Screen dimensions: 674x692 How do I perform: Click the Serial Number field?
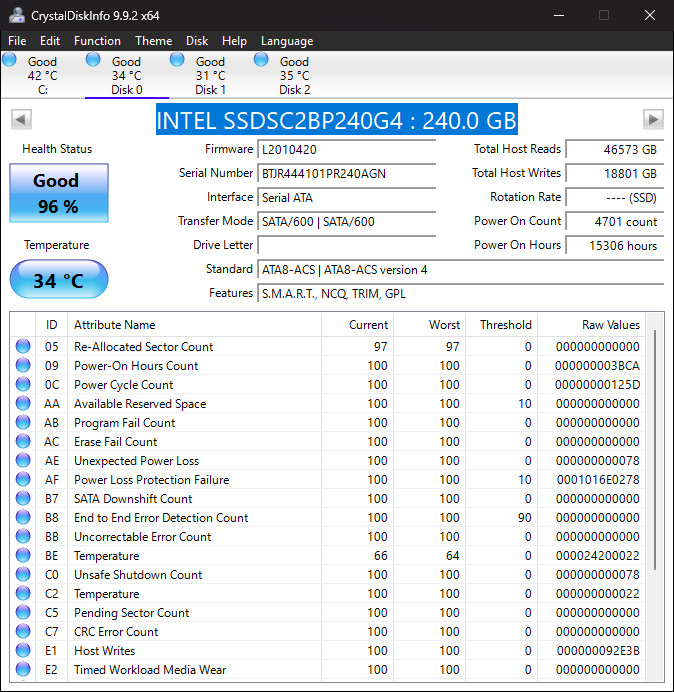(346, 173)
